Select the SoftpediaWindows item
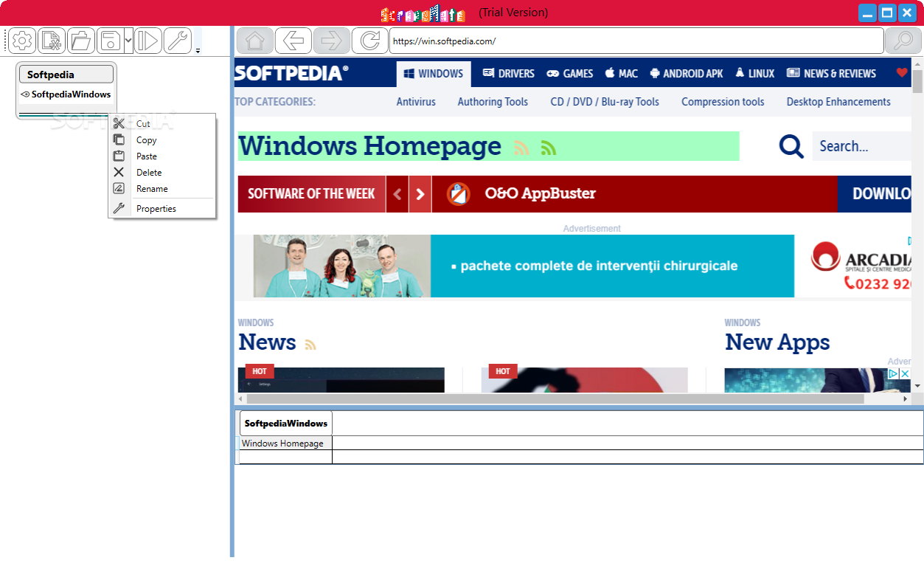 pyautogui.click(x=71, y=94)
